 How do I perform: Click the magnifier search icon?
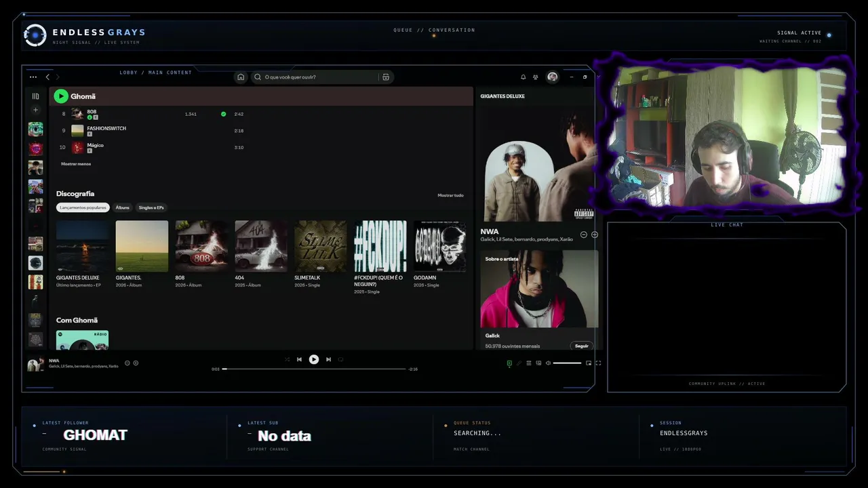point(258,77)
